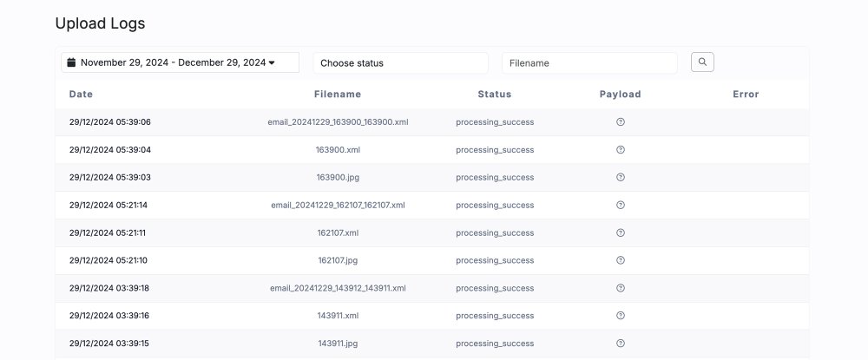Open payload icon for 143911.xml row

620,316
